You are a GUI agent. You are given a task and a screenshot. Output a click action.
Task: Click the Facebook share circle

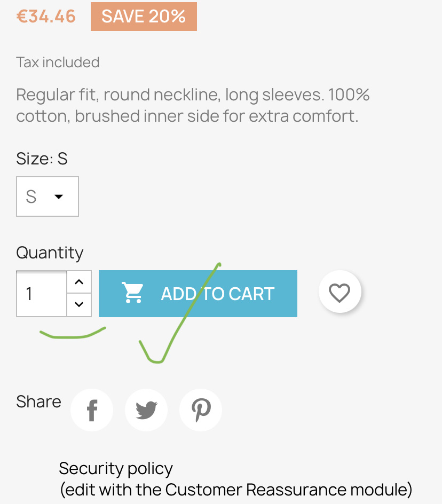[x=91, y=409]
